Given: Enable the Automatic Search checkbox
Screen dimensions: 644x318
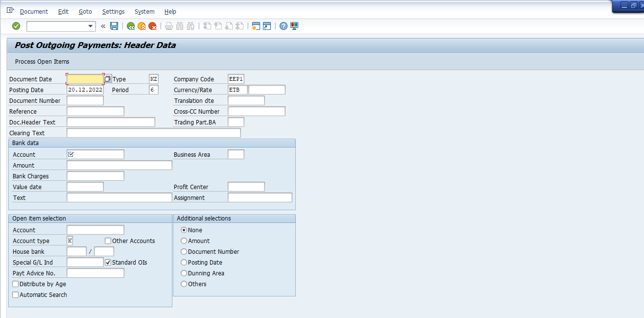Looking at the screenshot, I should click(x=16, y=294).
